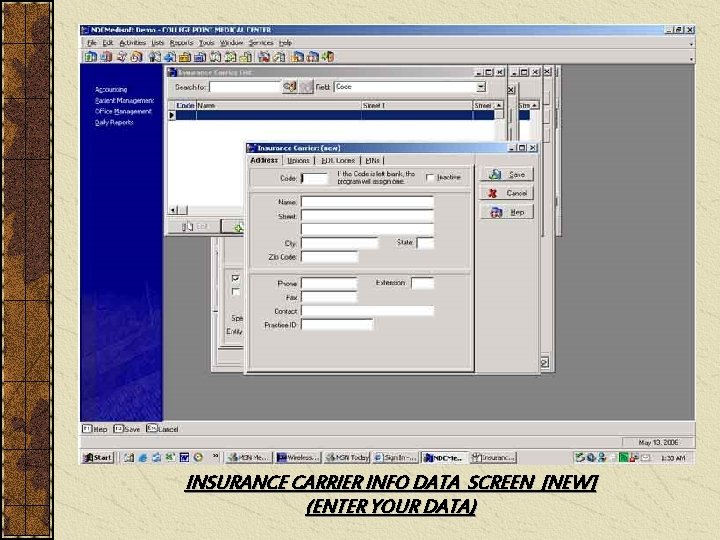Image resolution: width=720 pixels, height=540 pixels.
Task: Click the sixth main toolbar icon
Action: (x=170, y=56)
